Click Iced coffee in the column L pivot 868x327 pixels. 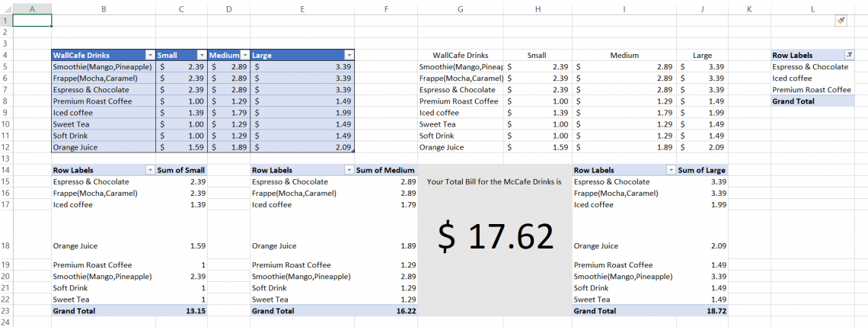[792, 78]
